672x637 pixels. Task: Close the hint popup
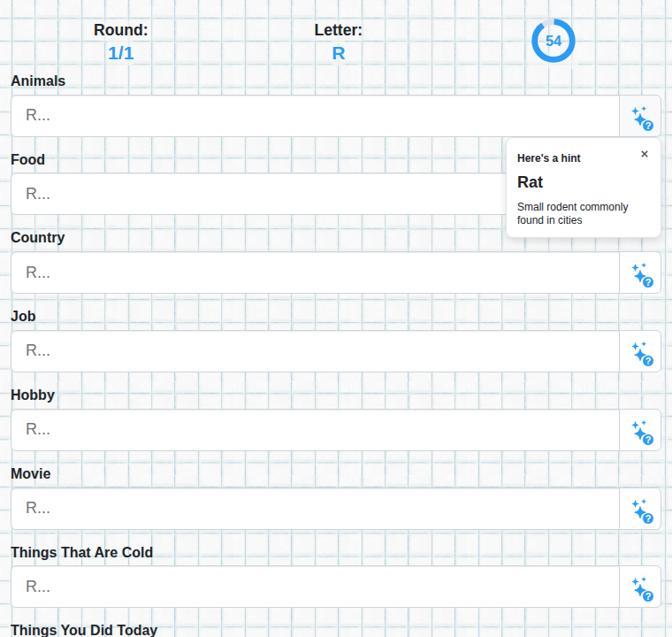coord(644,154)
